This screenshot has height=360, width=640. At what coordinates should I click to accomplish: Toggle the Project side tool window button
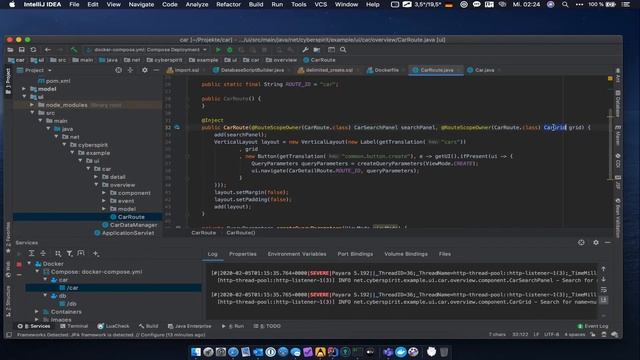pyautogui.click(x=8, y=81)
